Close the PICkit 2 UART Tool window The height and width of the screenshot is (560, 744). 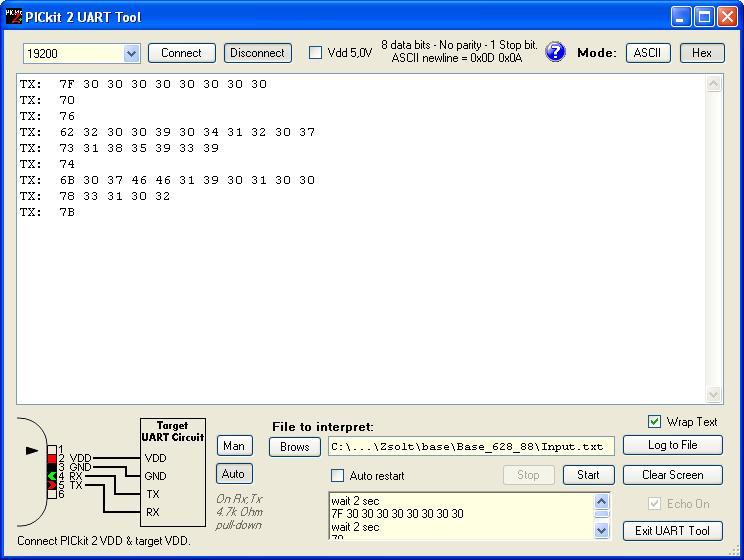pyautogui.click(x=727, y=17)
